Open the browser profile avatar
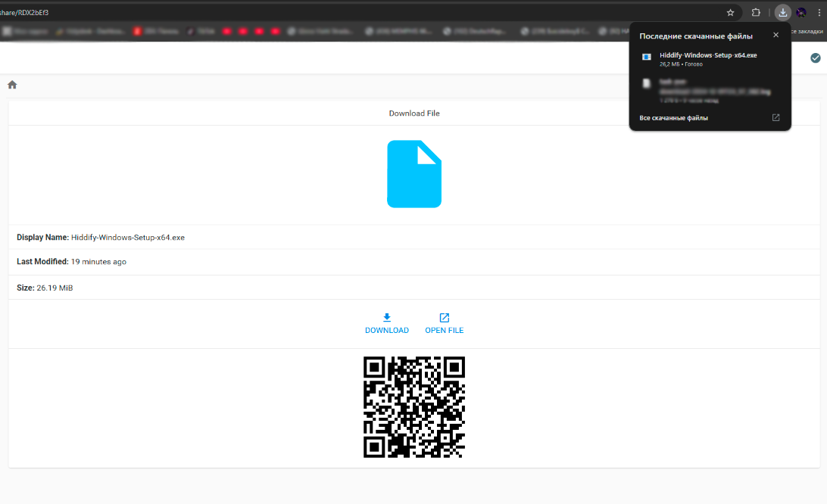This screenshot has height=504, width=827. pos(801,13)
